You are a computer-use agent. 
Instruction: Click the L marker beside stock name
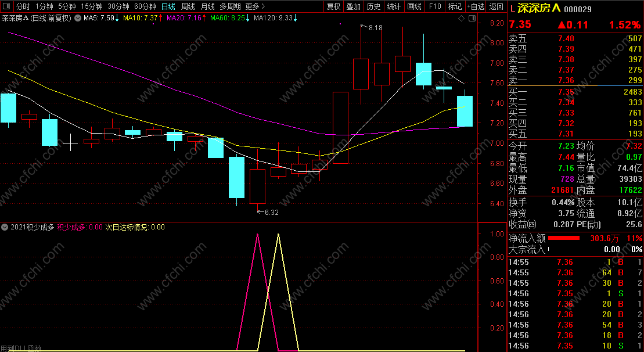(x=512, y=9)
